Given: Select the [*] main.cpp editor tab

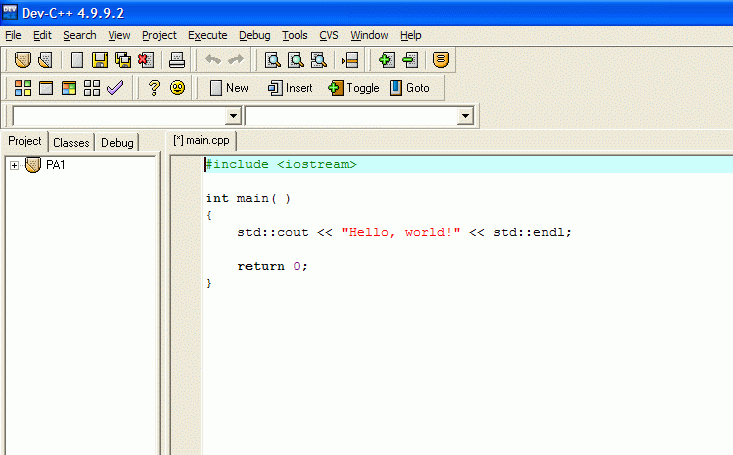Looking at the screenshot, I should click(201, 141).
